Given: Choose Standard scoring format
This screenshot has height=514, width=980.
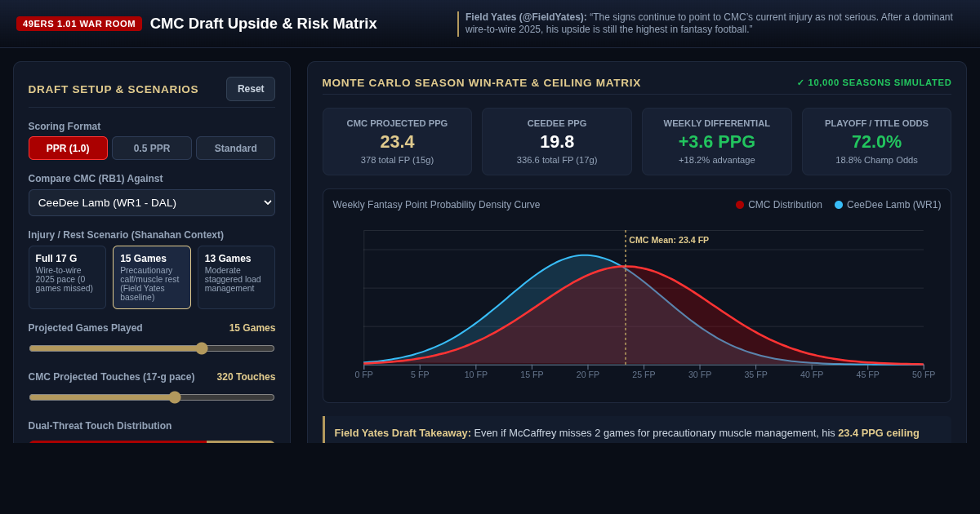Looking at the screenshot, I should (235, 148).
